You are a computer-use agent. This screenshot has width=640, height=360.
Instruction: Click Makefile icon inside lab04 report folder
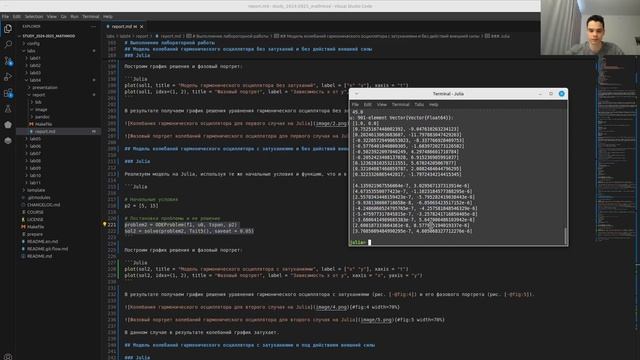pos(31,124)
